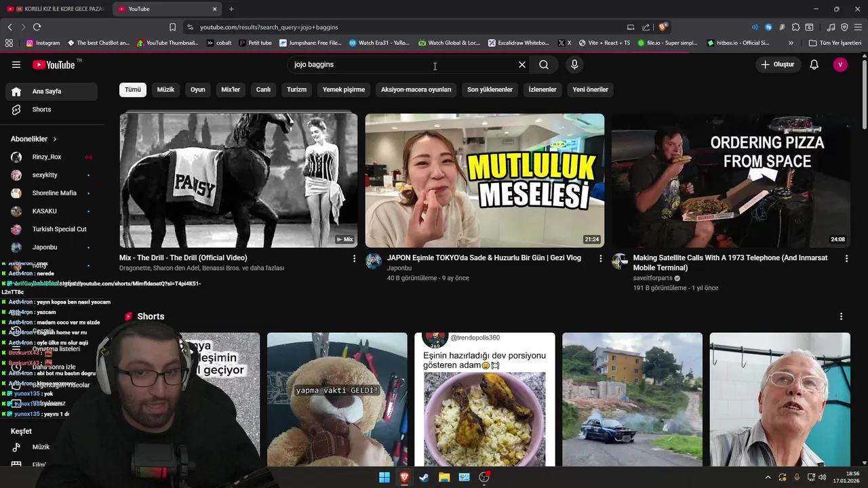Screen dimensions: 868x488
Task: Click the bookmark icon by the address bar
Action: pyautogui.click(x=172, y=27)
